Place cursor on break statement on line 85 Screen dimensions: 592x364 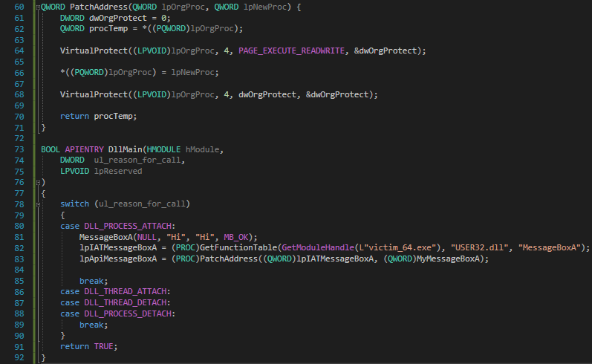(94, 281)
